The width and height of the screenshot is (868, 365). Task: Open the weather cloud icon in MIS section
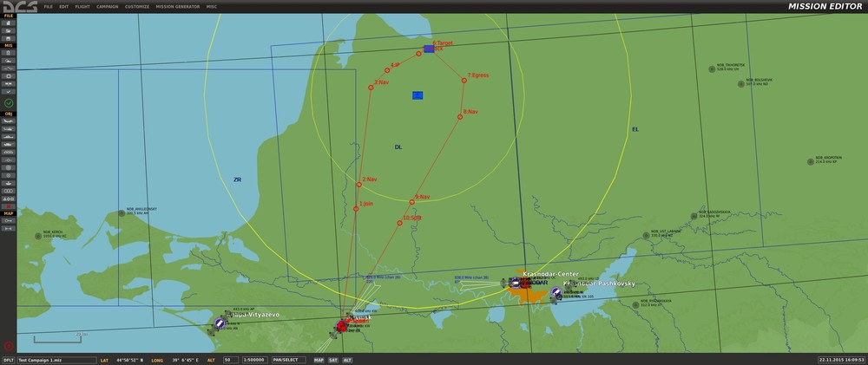click(x=9, y=61)
